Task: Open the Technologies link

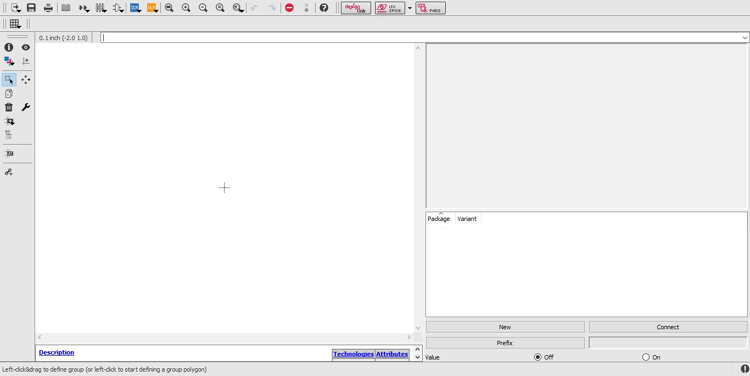Action: tap(353, 354)
